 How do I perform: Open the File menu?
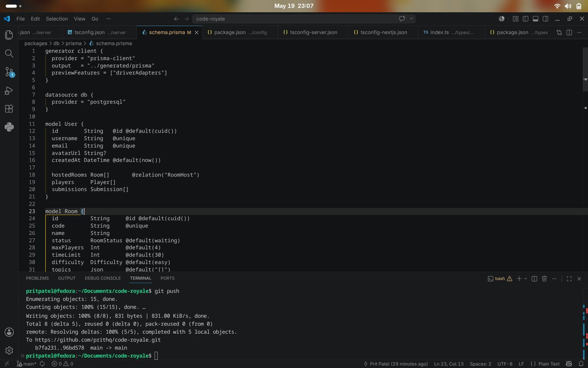pyautogui.click(x=21, y=19)
